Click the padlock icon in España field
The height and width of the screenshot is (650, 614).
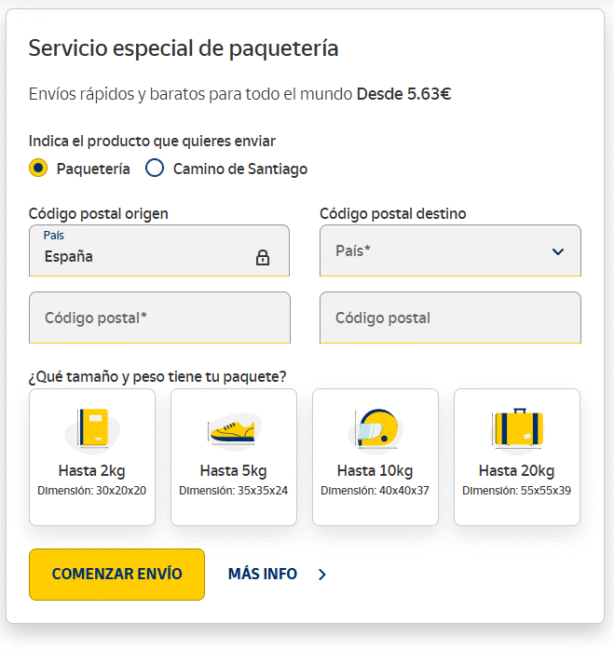(262, 257)
